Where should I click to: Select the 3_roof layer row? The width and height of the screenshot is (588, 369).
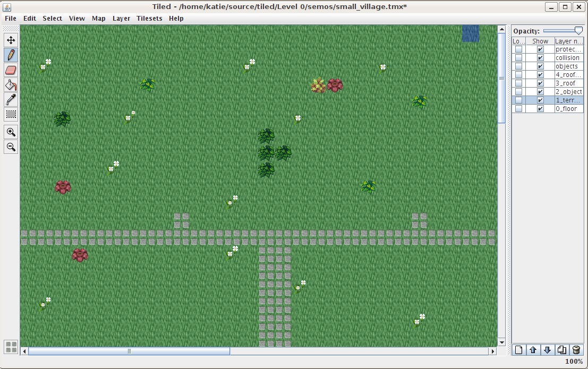568,83
